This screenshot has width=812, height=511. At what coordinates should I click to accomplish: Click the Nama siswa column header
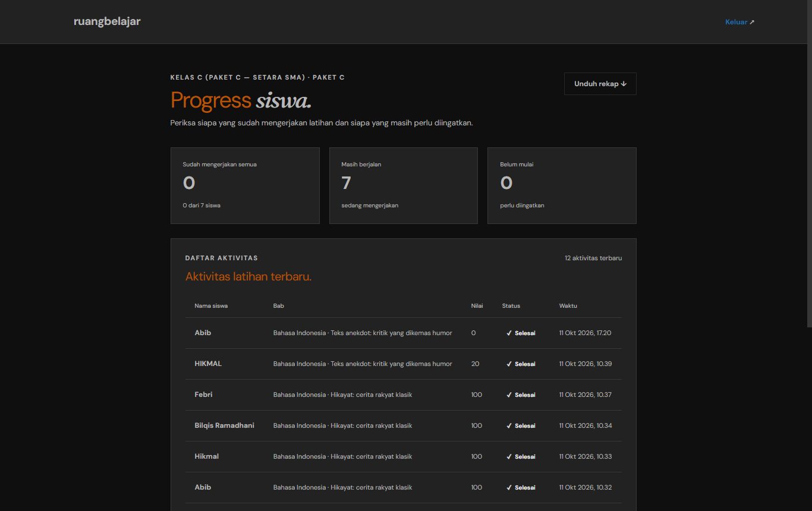point(211,306)
